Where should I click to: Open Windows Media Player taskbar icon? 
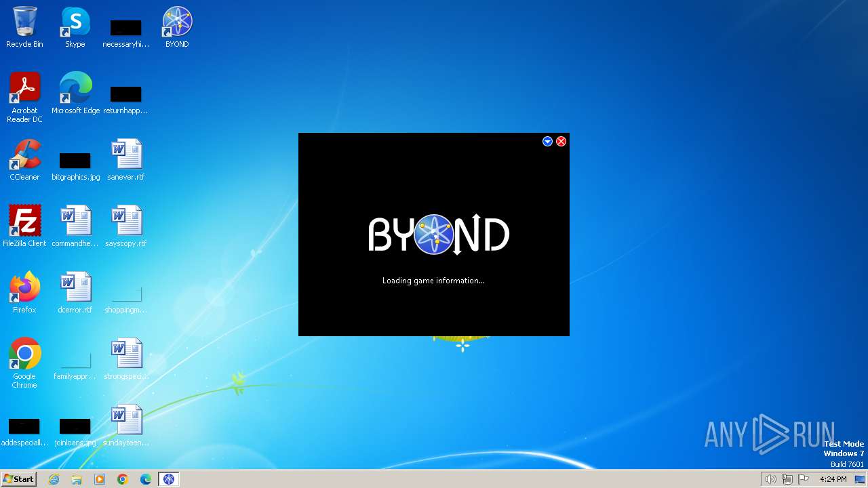[100, 479]
